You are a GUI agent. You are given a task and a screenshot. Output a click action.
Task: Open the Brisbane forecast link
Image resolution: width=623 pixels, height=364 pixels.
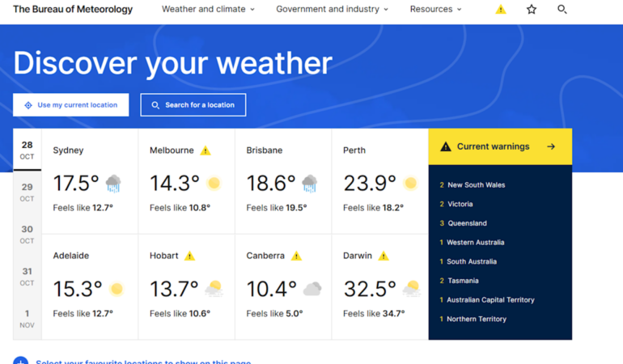pyautogui.click(x=265, y=150)
